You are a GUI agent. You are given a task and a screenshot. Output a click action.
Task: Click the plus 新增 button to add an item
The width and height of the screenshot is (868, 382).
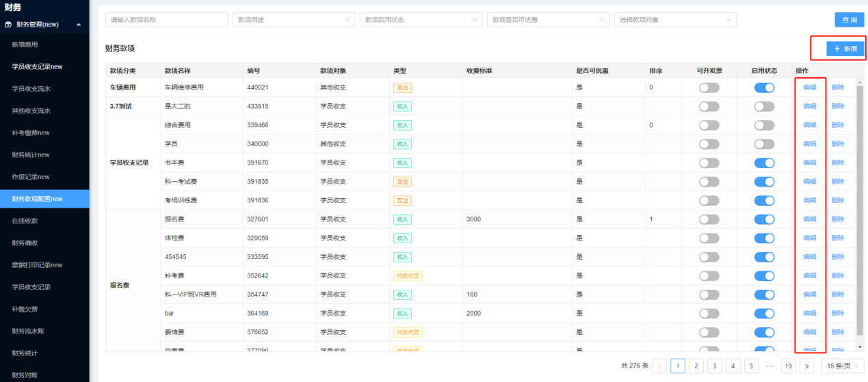point(845,49)
